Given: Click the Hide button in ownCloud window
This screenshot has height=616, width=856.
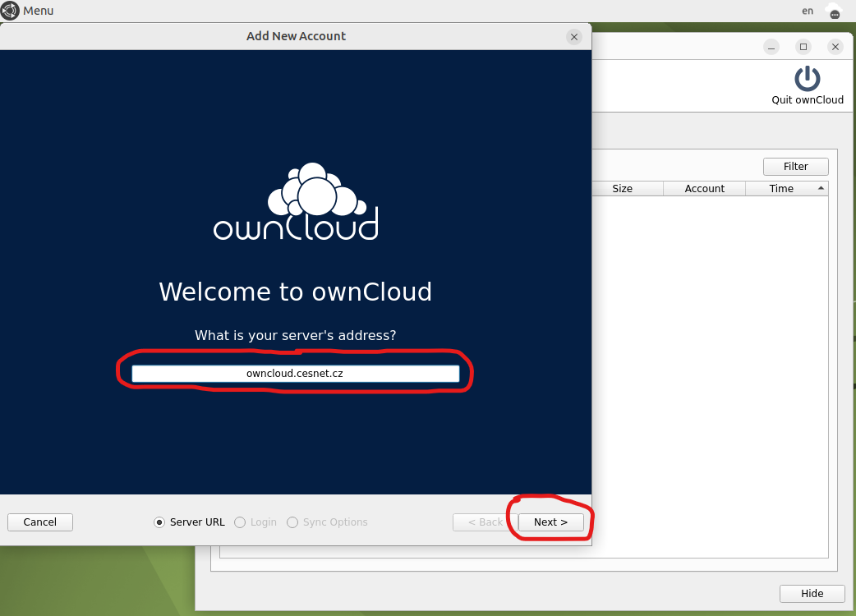Looking at the screenshot, I should 812,594.
